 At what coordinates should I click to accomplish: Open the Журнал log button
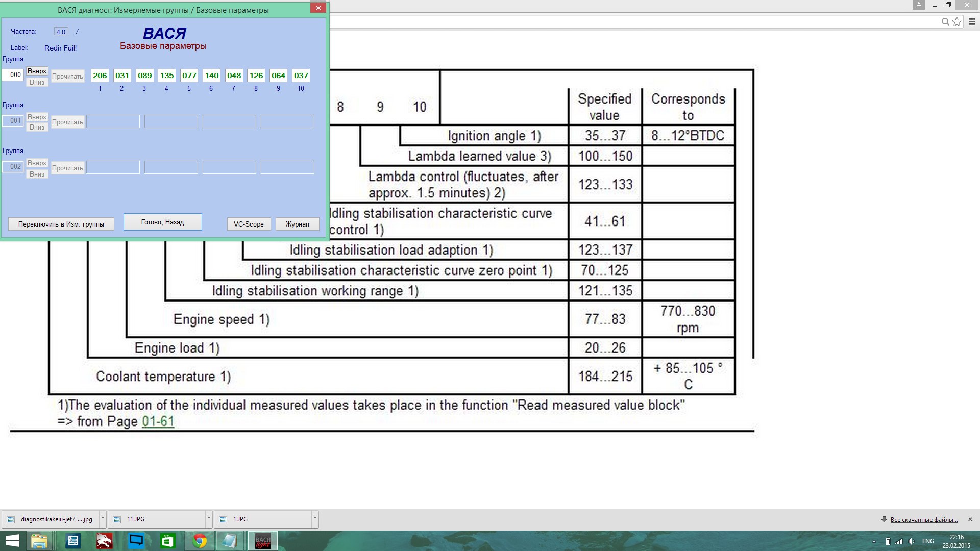[x=297, y=224]
